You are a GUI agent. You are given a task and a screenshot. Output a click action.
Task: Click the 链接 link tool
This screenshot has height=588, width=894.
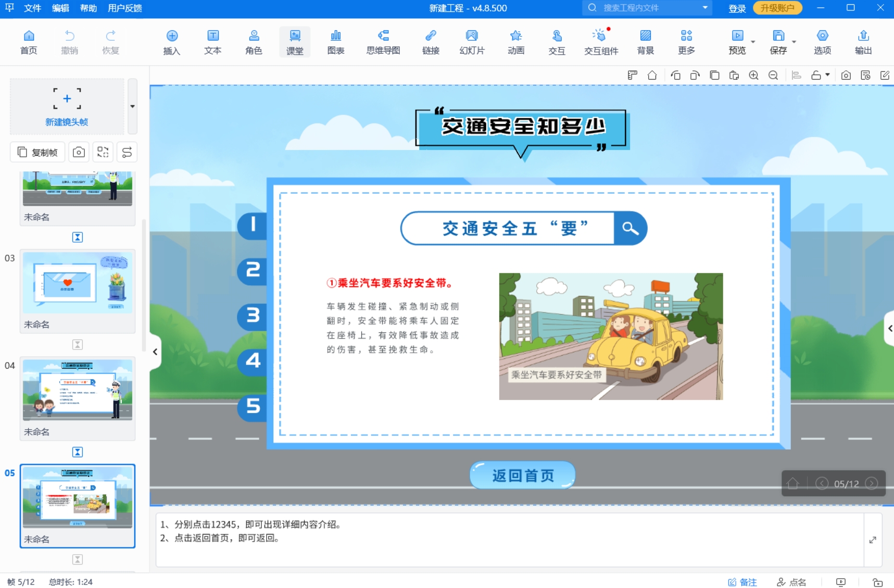click(431, 42)
